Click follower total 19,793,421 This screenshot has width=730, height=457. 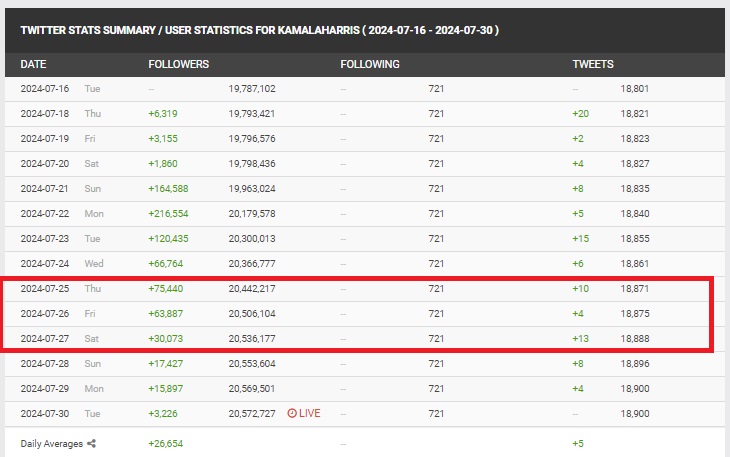tap(252, 114)
